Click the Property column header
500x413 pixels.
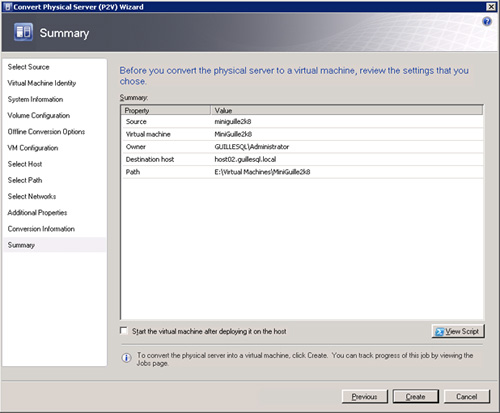coord(166,110)
